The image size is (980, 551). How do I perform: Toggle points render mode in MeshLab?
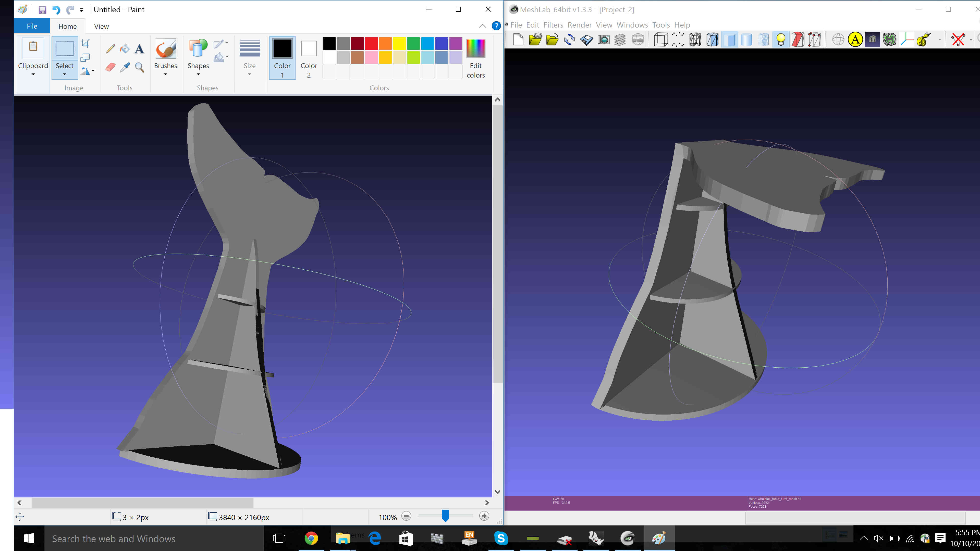(678, 39)
